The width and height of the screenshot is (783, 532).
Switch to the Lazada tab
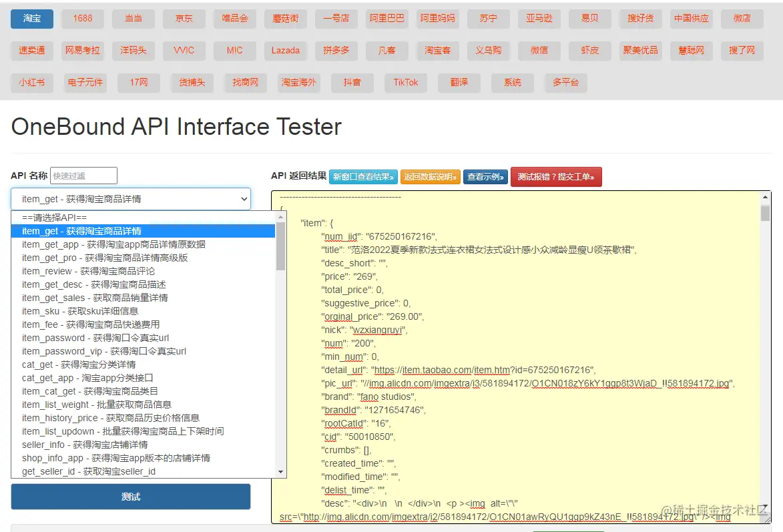tap(286, 51)
